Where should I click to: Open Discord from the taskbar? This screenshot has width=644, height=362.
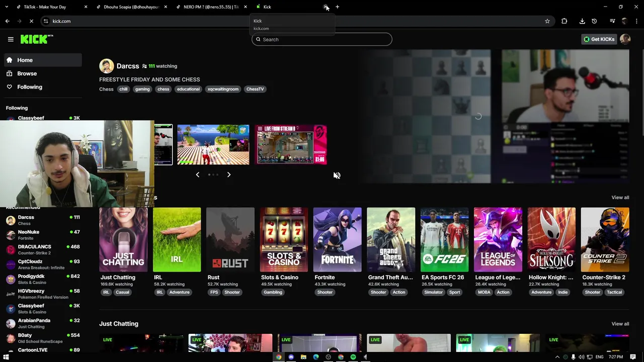pyautogui.click(x=291, y=357)
